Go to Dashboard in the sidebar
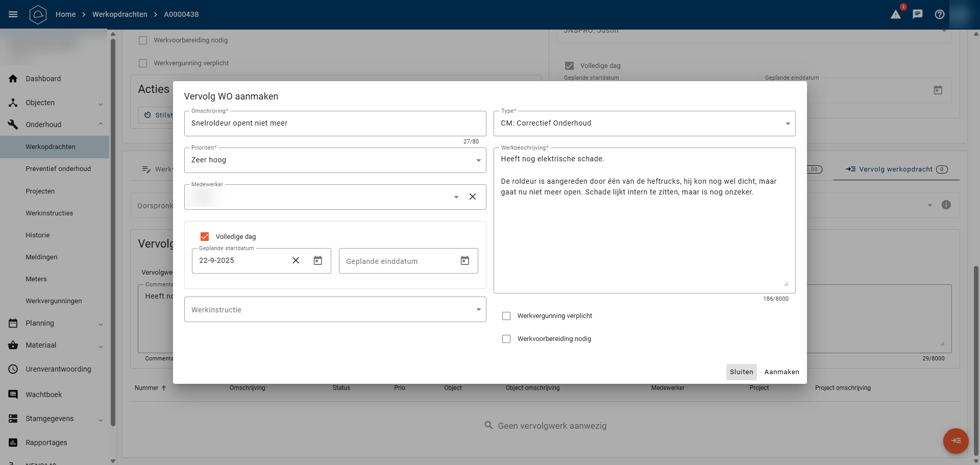 tap(43, 79)
